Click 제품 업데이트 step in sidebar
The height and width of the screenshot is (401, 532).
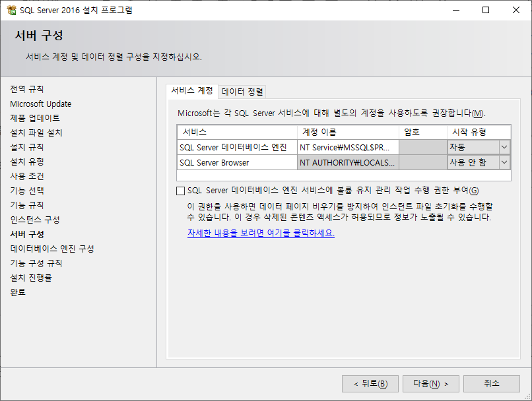point(35,118)
